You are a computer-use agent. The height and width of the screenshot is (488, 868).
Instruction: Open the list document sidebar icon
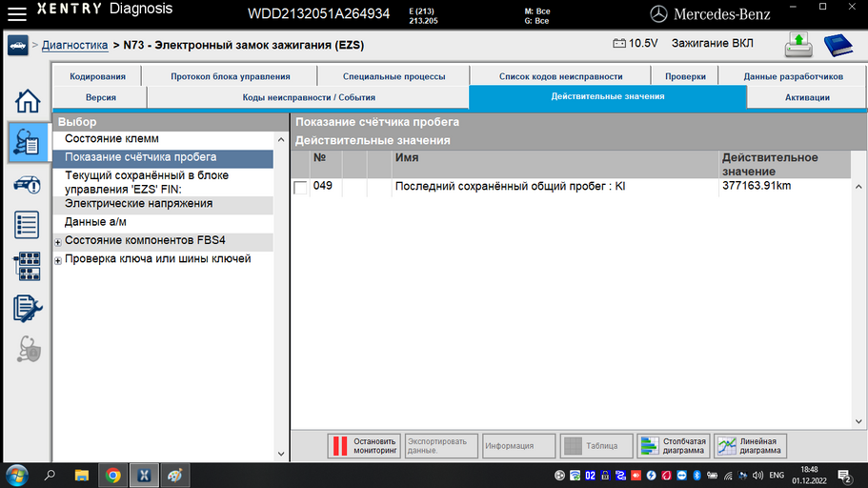pos(27,225)
